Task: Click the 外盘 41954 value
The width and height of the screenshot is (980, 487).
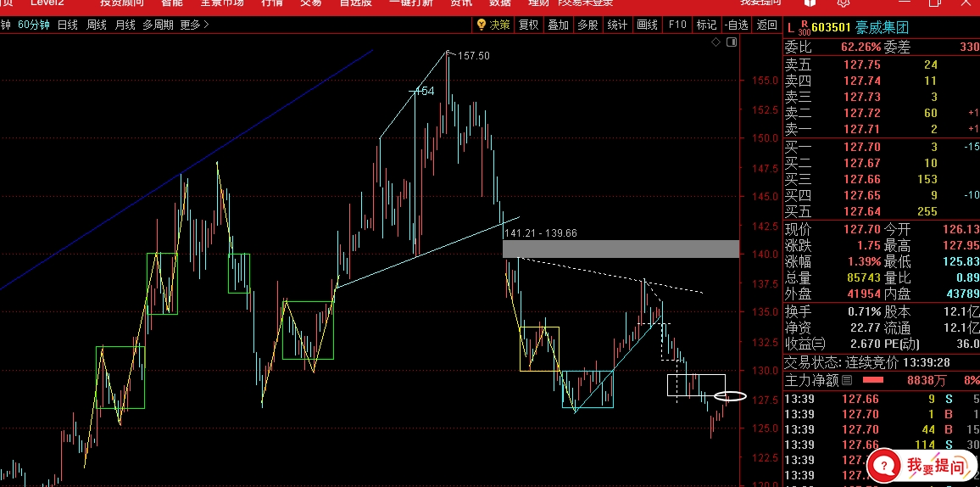Action: (862, 294)
